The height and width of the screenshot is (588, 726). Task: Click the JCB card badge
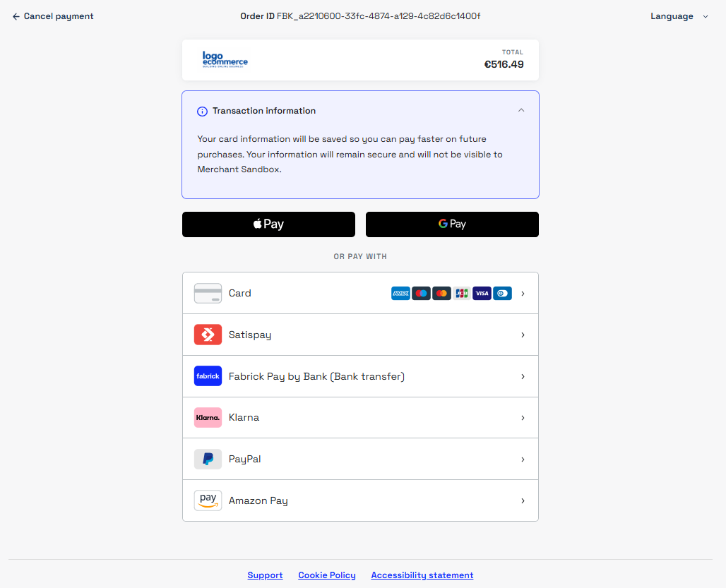click(x=462, y=294)
